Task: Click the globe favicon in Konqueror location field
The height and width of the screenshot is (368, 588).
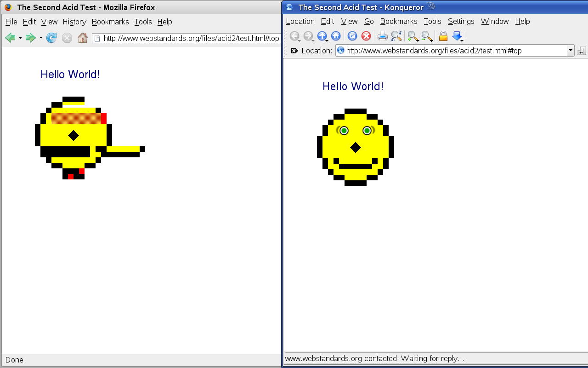Action: point(341,51)
